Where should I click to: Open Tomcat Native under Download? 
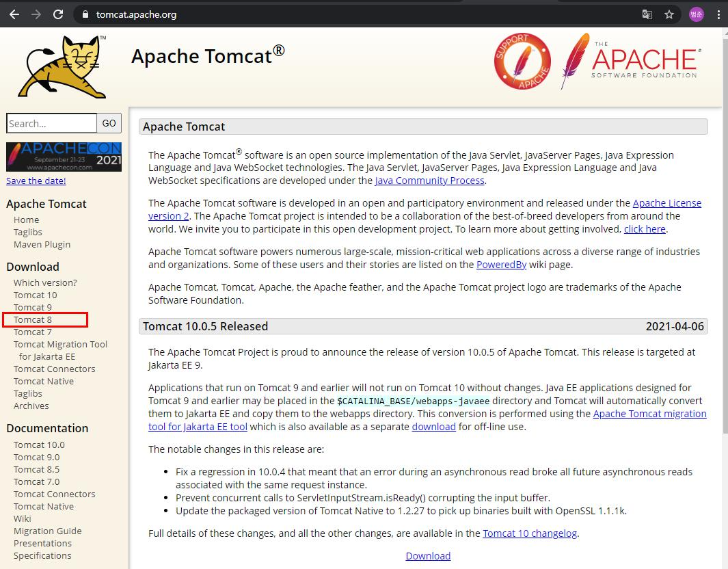pos(44,381)
